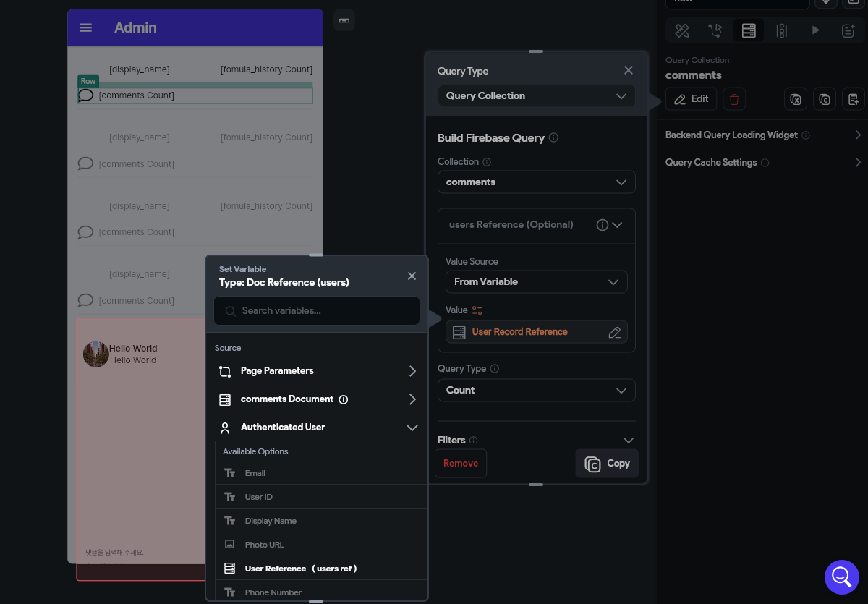
Task: Click info icon beside lower Query Type label
Action: point(495,368)
